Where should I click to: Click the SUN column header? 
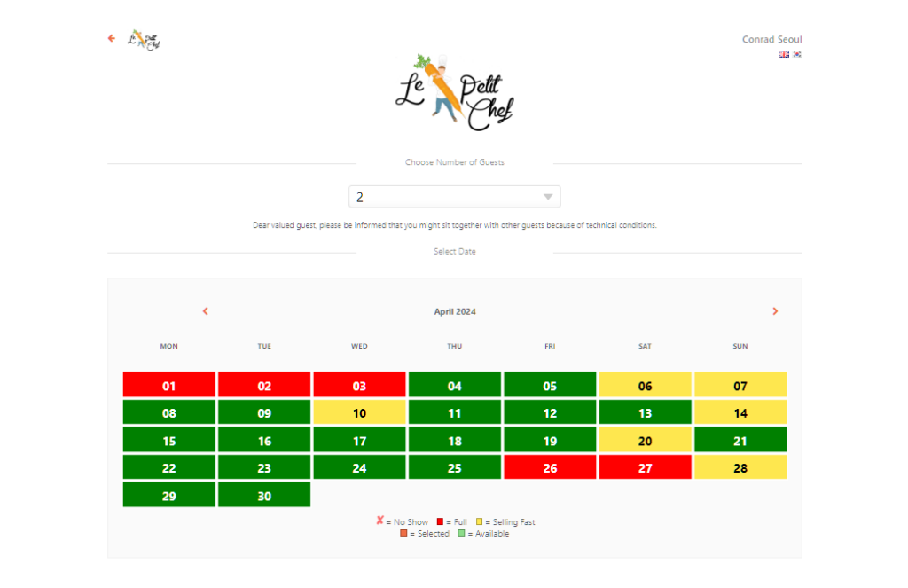pos(740,346)
